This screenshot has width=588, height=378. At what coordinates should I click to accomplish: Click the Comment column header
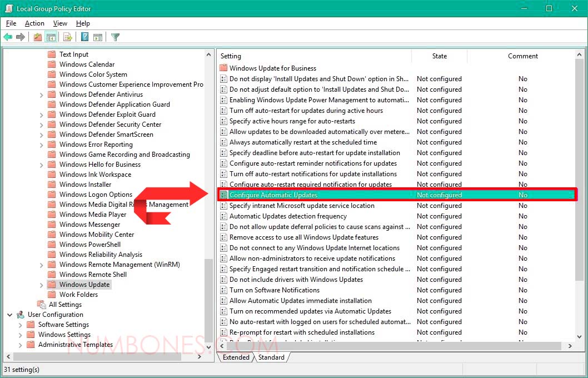click(522, 56)
